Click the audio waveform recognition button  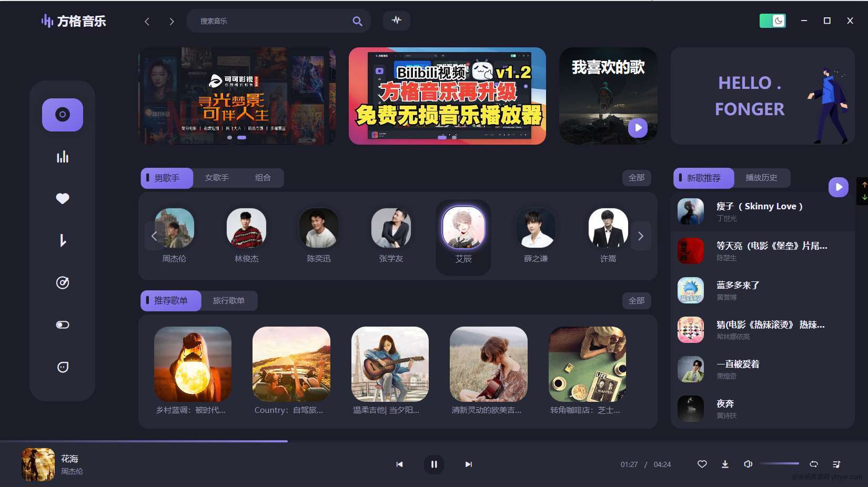point(397,21)
